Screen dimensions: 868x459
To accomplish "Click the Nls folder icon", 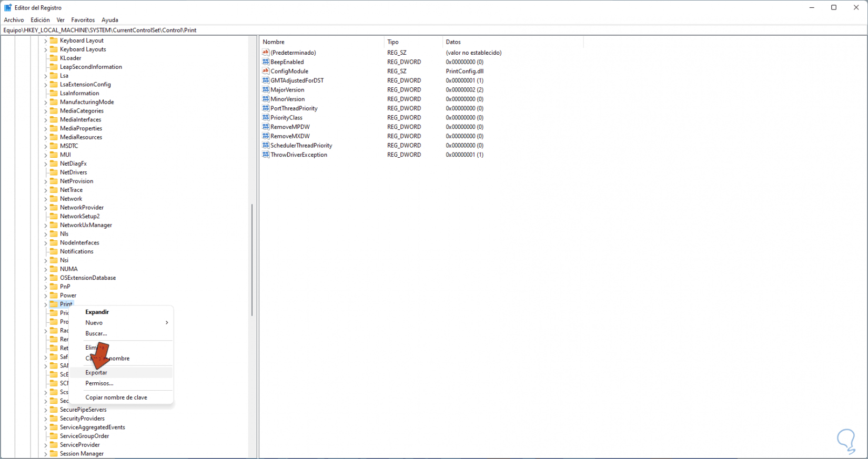I will pos(54,234).
